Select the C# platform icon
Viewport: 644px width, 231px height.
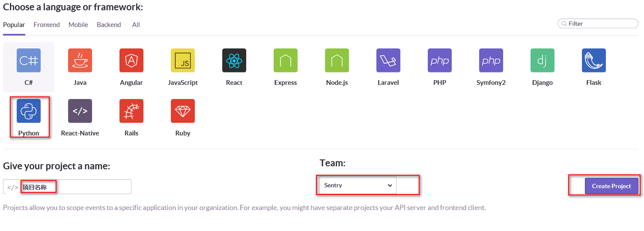tap(29, 60)
